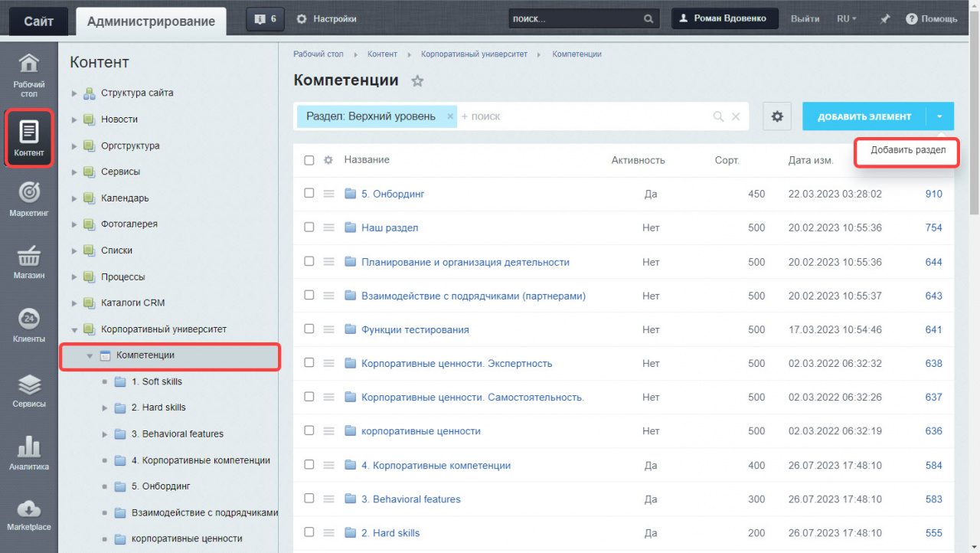Open row menu for Планирование и организация деятельности

(328, 262)
